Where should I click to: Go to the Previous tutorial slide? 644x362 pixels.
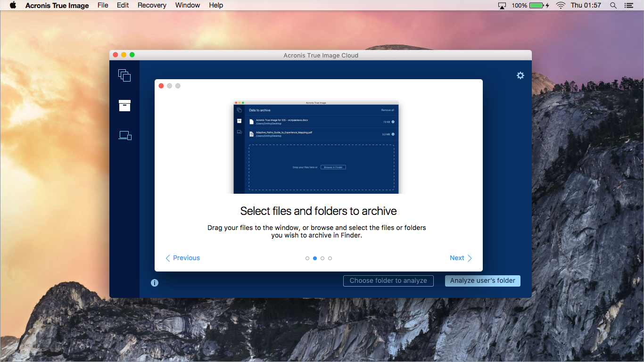pyautogui.click(x=183, y=258)
